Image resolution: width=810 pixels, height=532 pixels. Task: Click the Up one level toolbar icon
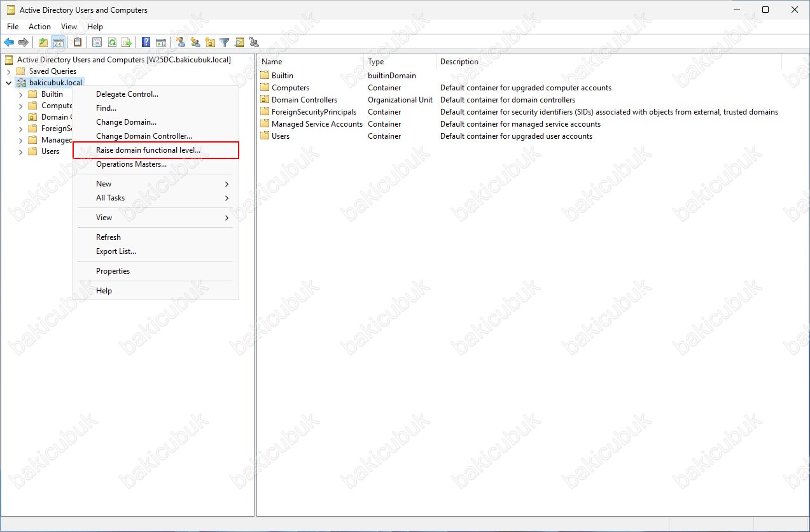click(43, 43)
